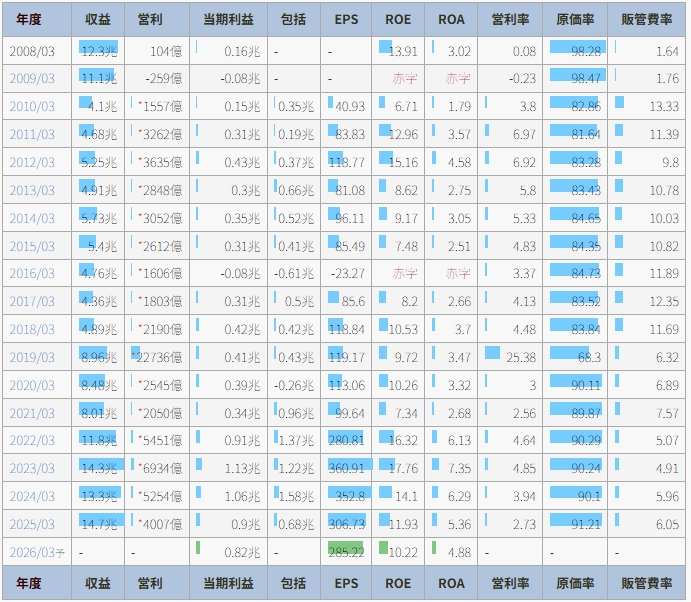Click the top EPS column header
Image resolution: width=691 pixels, height=602 pixels.
346,20
